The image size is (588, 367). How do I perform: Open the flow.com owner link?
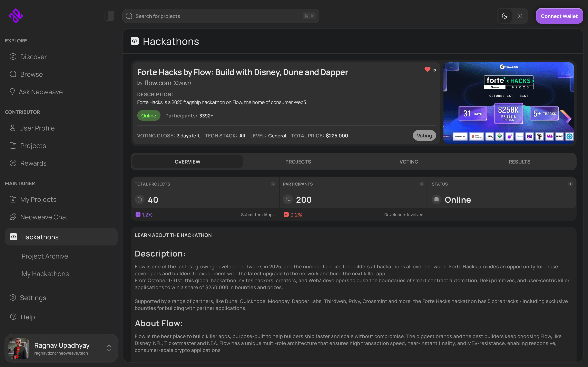(158, 83)
